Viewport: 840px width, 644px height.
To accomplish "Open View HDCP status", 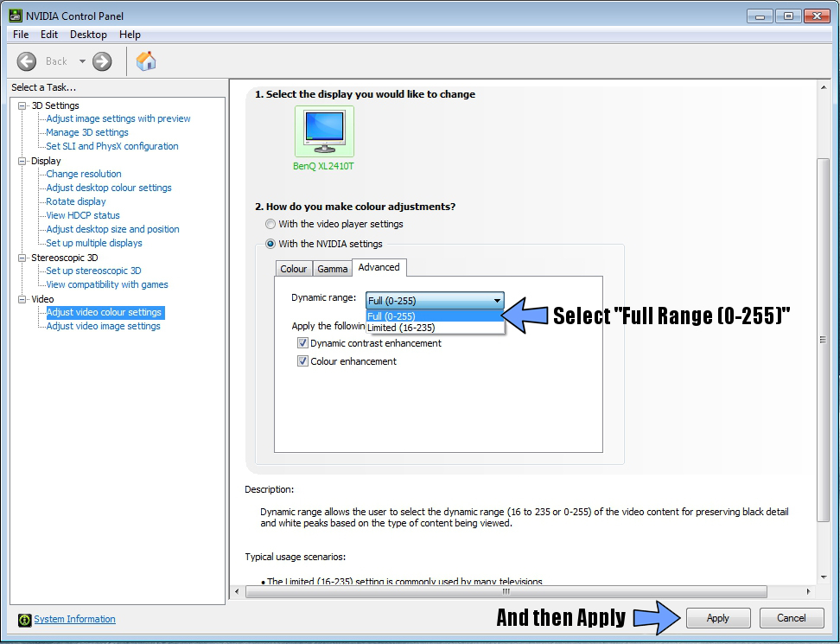I will 82,215.
